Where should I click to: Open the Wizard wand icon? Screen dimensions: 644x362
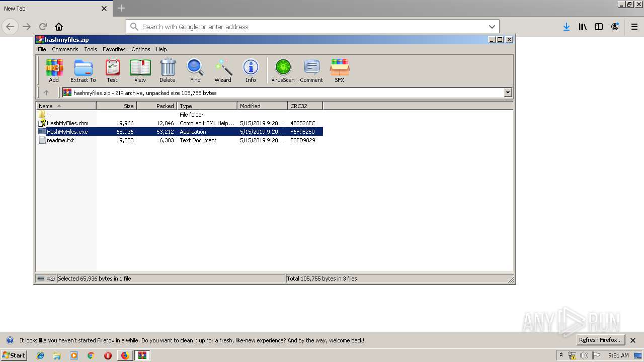pyautogui.click(x=223, y=70)
